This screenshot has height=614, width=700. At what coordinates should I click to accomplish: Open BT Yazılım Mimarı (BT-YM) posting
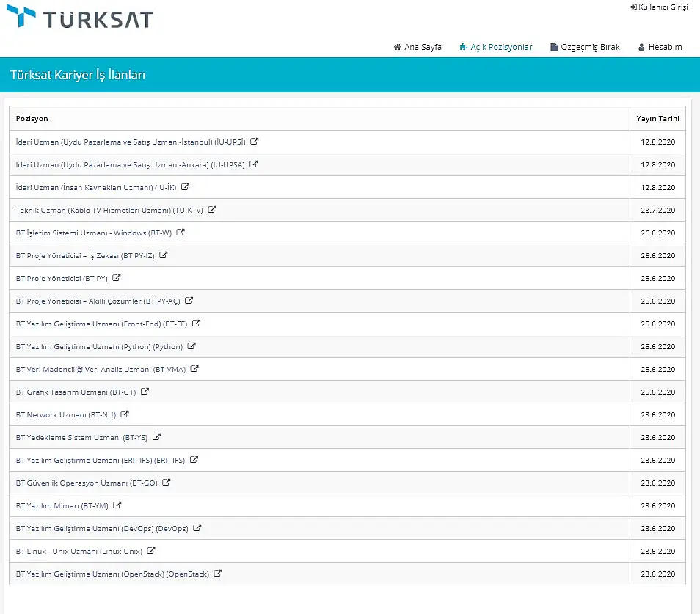[x=62, y=506]
